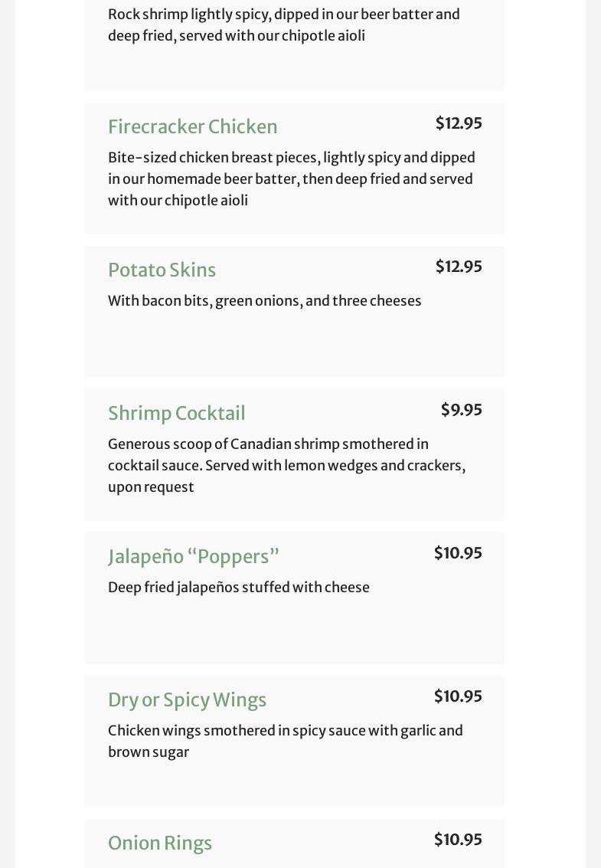Select the bacon bits and green onions description
Viewport: 601px width, 868px height.
click(x=265, y=300)
